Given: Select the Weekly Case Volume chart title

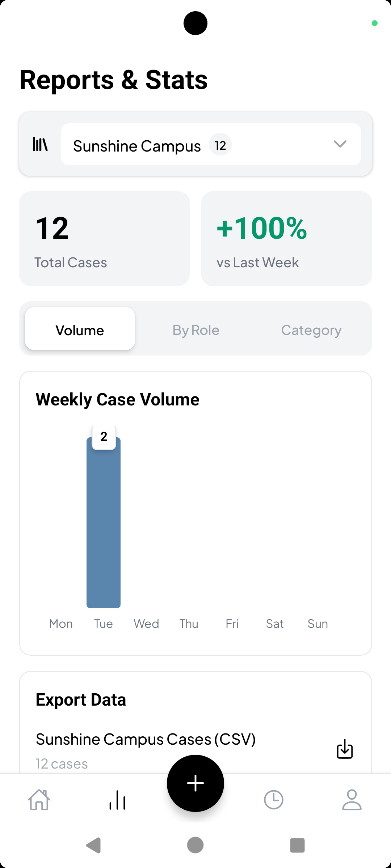Looking at the screenshot, I should pyautogui.click(x=118, y=399).
